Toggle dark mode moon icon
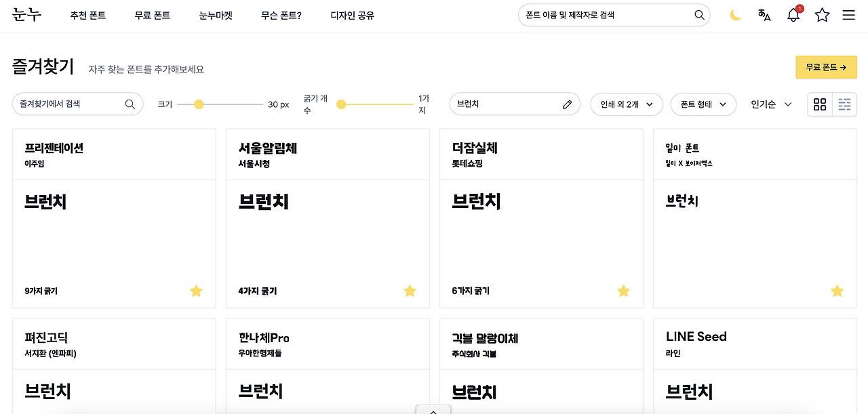The height and width of the screenshot is (414, 868). point(736,15)
